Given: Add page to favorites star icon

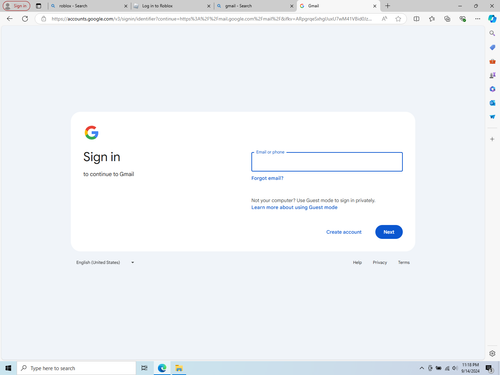Looking at the screenshot, I should point(398,19).
